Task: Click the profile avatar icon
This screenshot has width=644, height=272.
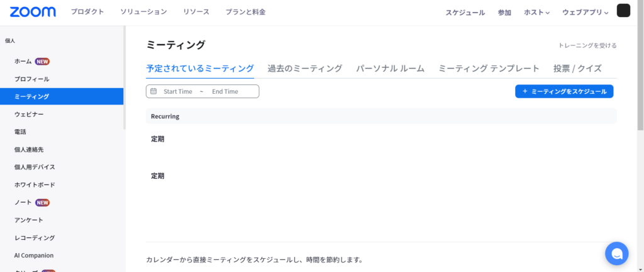Action: (623, 11)
